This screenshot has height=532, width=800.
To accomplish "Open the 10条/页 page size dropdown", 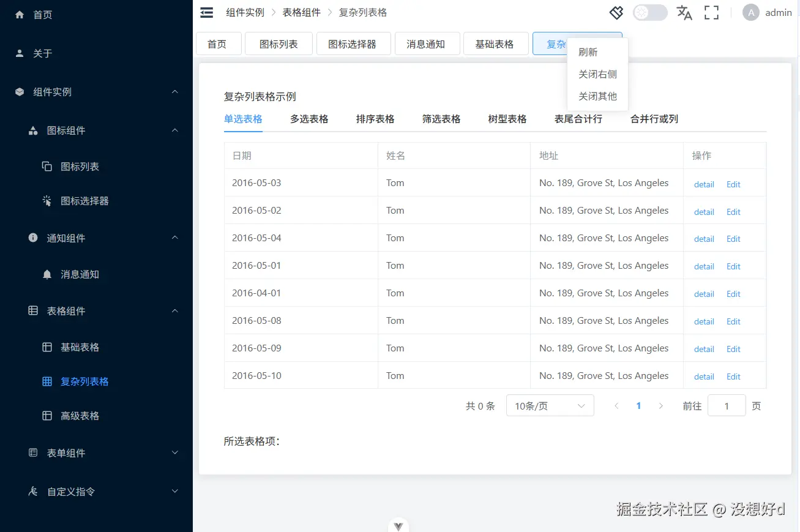I will click(550, 406).
